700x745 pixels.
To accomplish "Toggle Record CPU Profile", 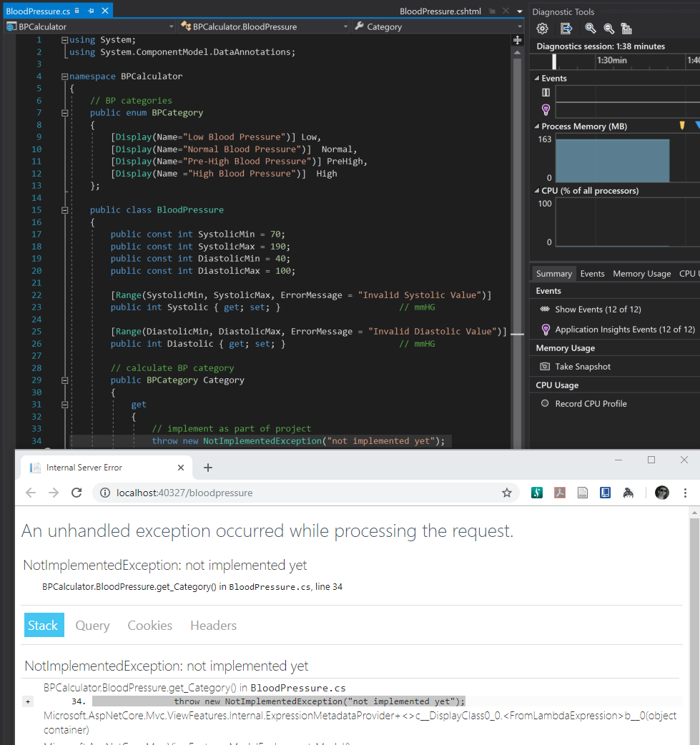I will coord(545,403).
